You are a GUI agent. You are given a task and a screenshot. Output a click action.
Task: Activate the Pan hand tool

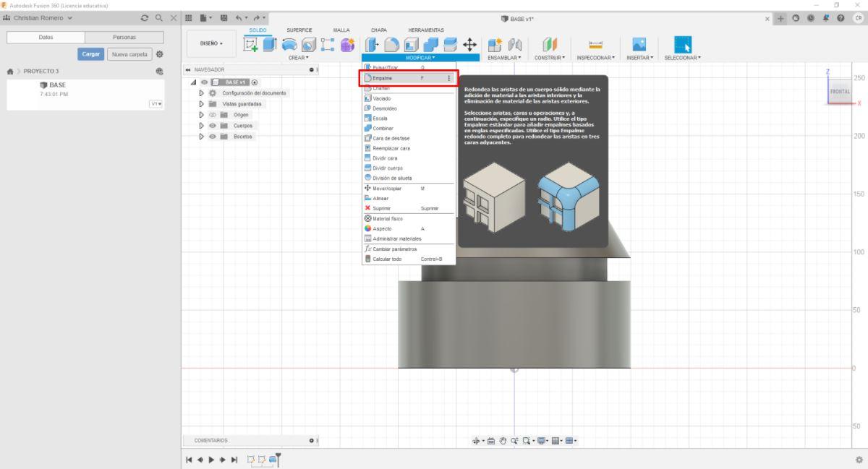[x=502, y=440]
